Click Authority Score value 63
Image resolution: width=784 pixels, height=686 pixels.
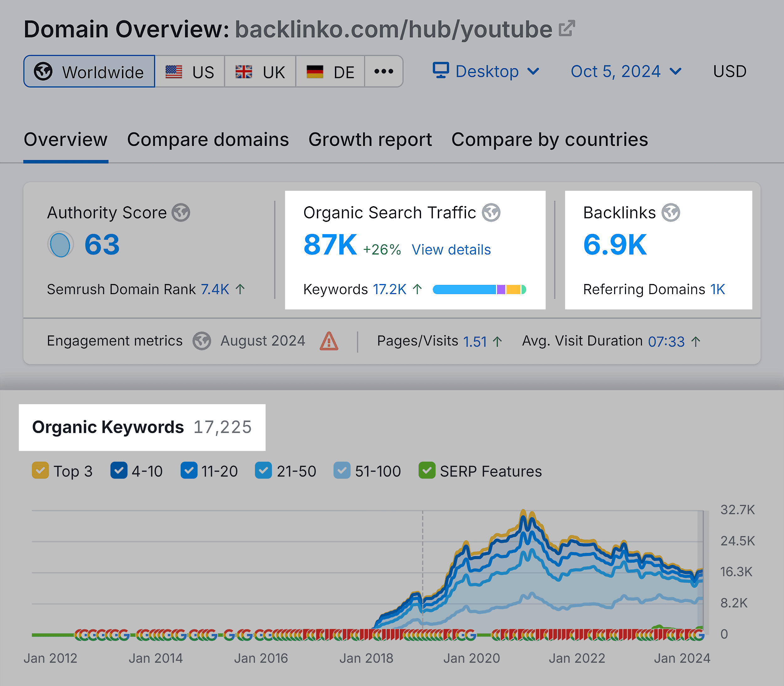tap(102, 244)
